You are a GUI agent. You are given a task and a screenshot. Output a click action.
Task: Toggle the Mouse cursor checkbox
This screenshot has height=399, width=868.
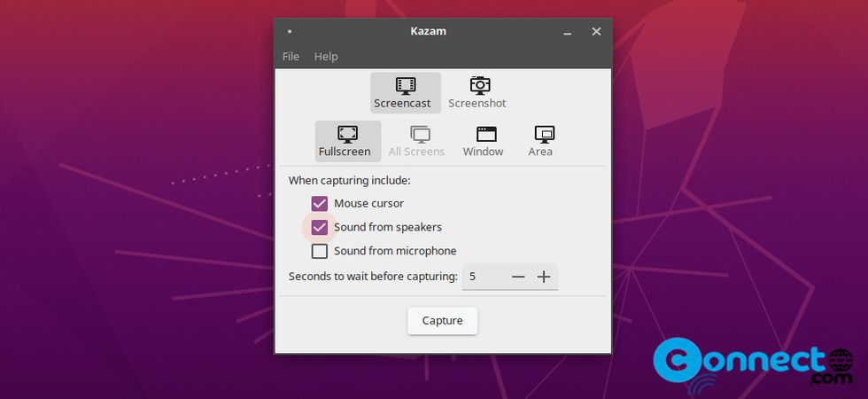coord(320,203)
